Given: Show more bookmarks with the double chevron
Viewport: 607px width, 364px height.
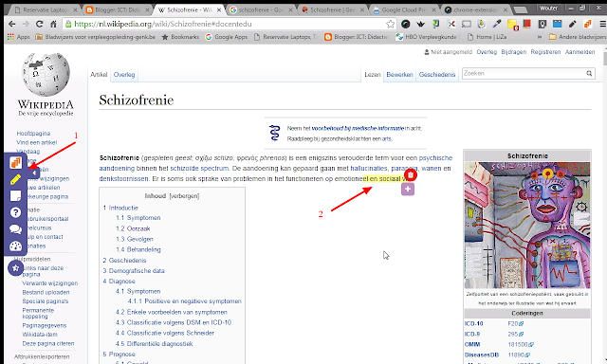Looking at the screenshot, I should (x=540, y=37).
